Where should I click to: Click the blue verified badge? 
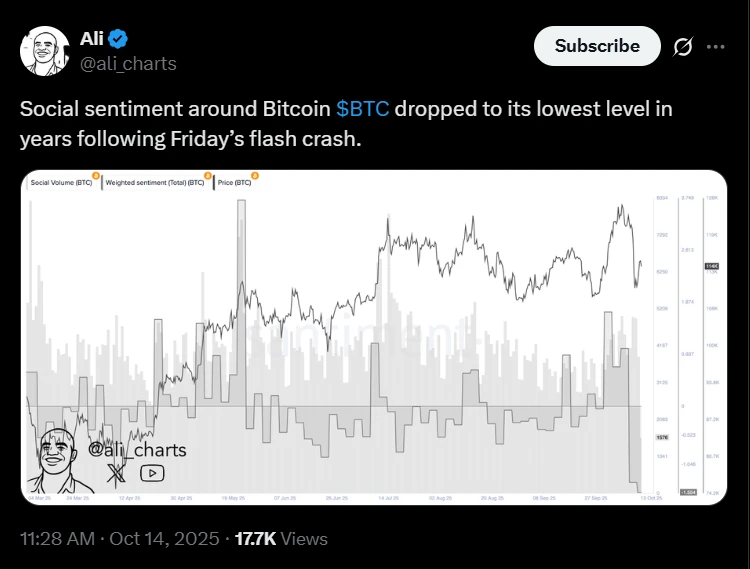119,40
